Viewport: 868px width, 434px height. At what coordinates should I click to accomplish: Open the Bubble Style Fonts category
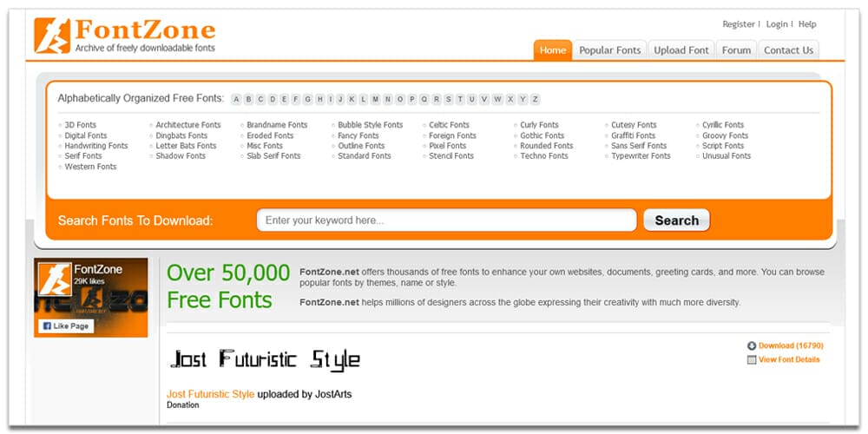coord(371,125)
